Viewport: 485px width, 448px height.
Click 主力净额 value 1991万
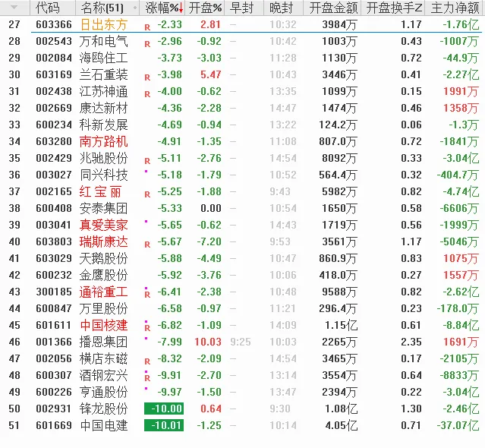(461, 91)
